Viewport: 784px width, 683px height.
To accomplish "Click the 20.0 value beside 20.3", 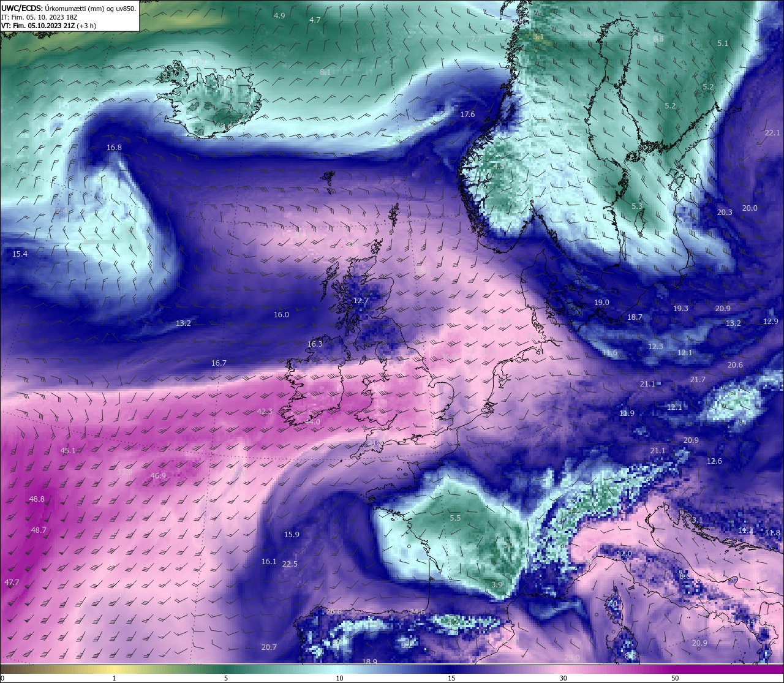I will pos(750,208).
